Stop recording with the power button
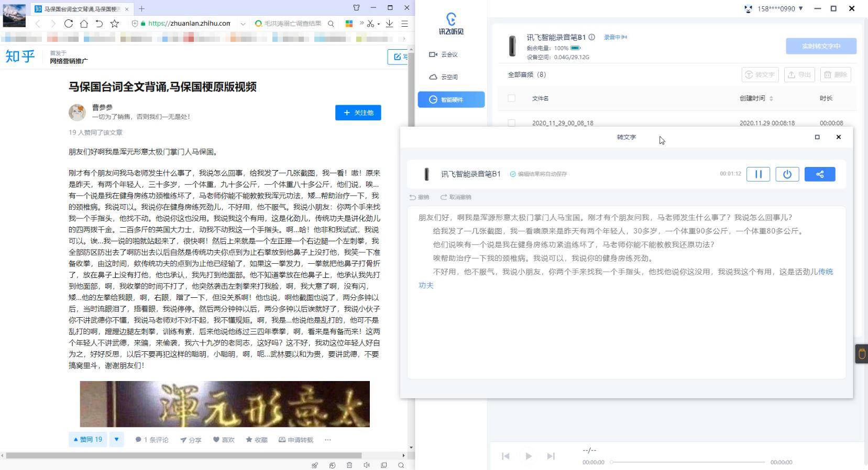868x470 pixels. point(787,174)
